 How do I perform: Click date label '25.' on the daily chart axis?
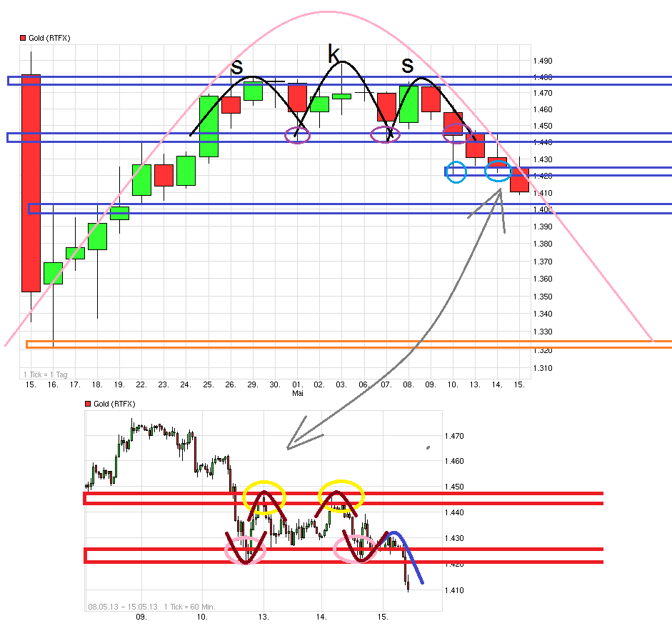pos(209,384)
